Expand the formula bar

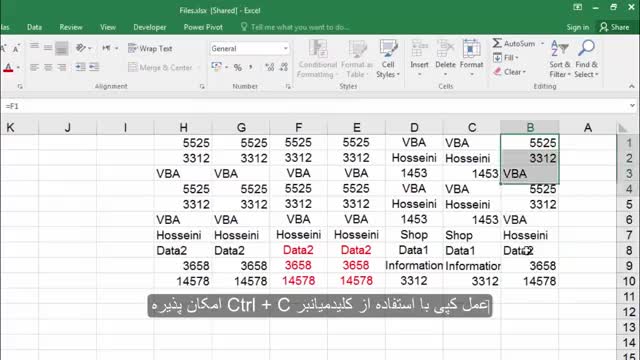(632, 106)
